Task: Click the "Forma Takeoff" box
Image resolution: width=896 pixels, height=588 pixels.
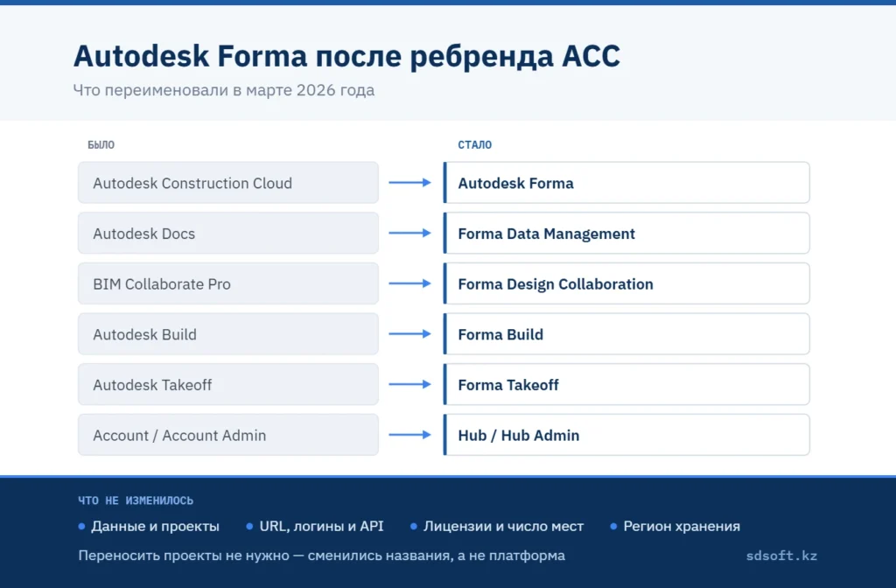Action: tap(626, 385)
